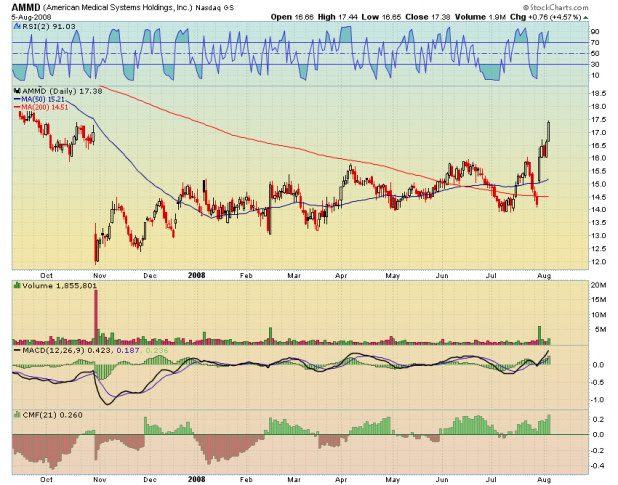Click the tall green volume bar in late July

pos(540,335)
